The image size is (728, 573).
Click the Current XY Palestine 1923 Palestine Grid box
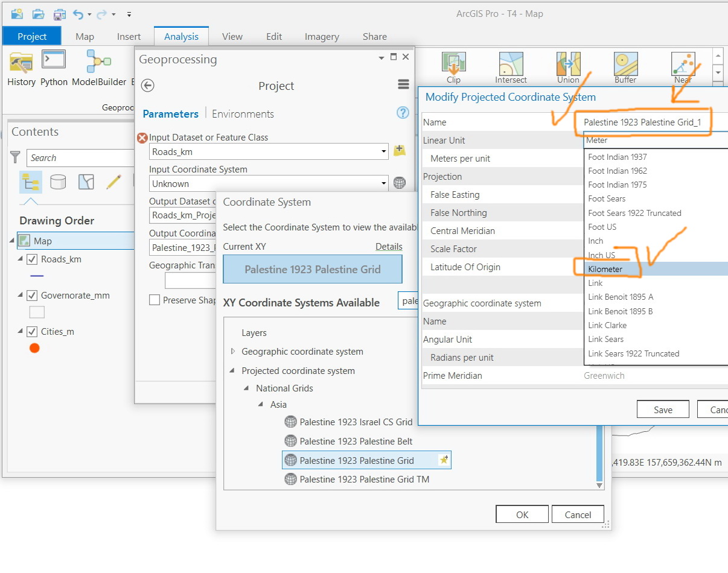(312, 269)
